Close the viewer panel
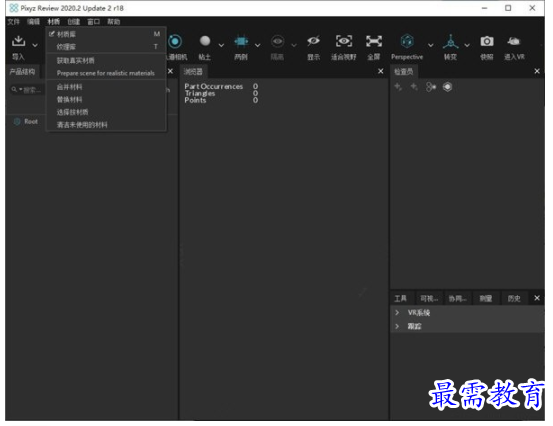 (381, 71)
